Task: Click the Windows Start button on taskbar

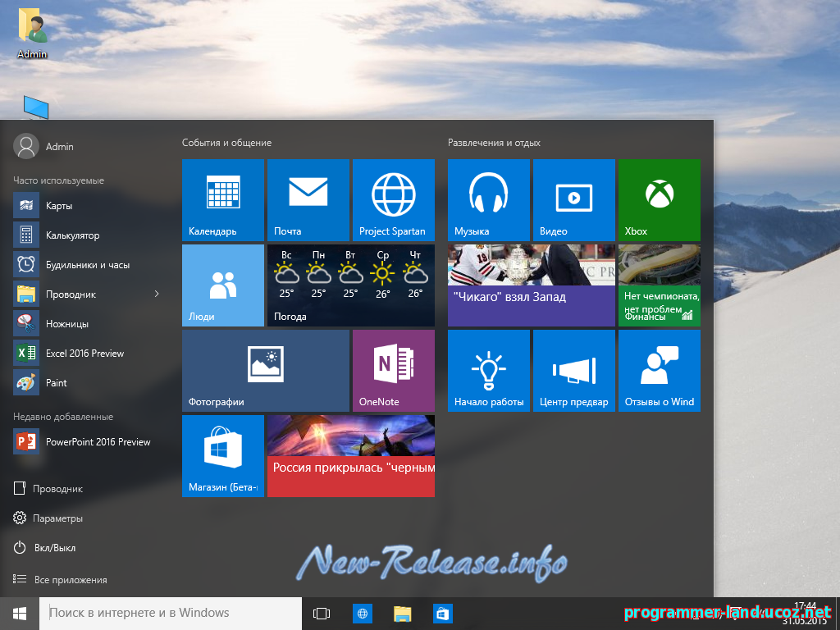Action: (x=20, y=614)
